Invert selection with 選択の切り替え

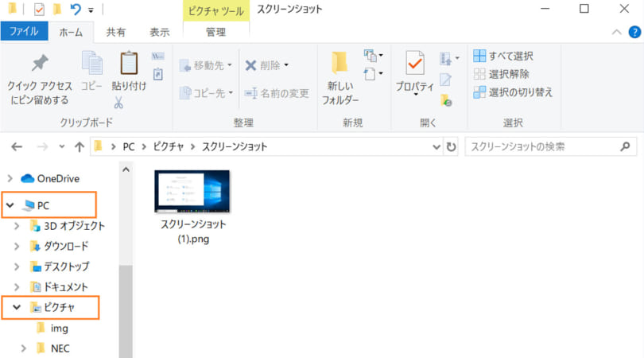coord(513,92)
